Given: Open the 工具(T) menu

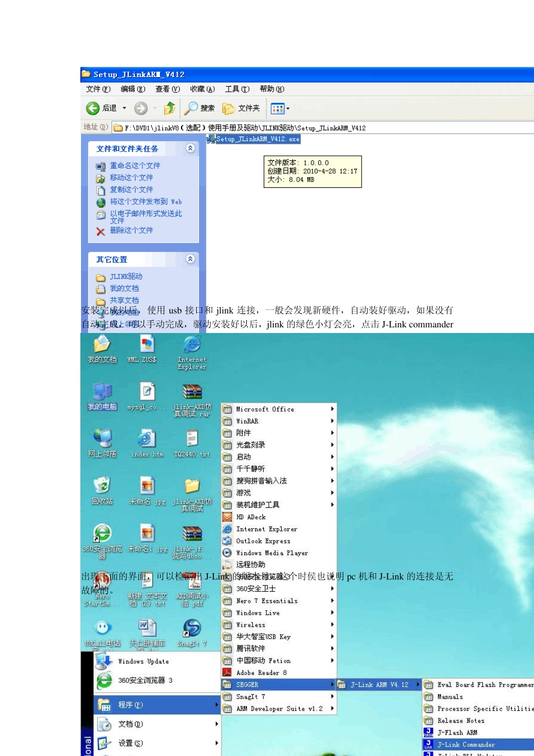Looking at the screenshot, I should tap(237, 89).
